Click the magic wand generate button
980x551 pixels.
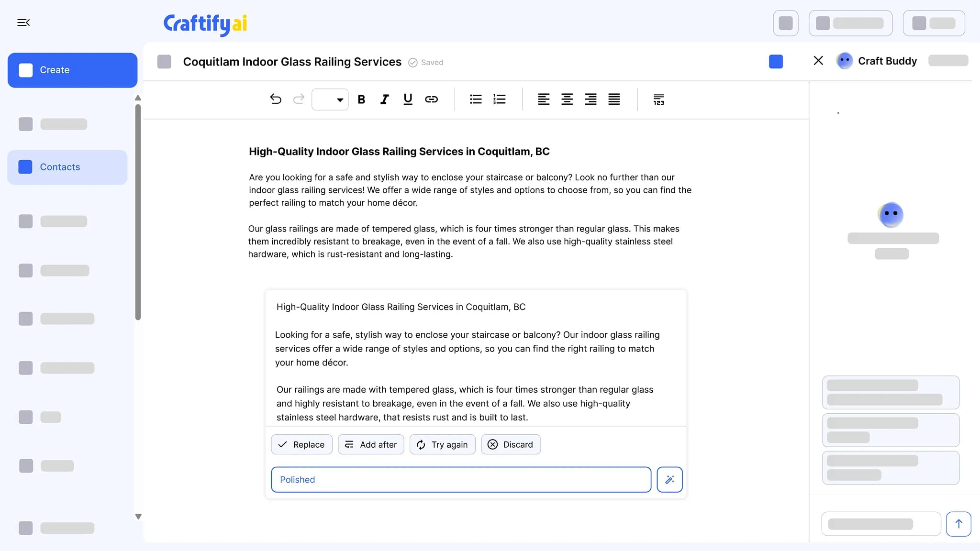pyautogui.click(x=669, y=479)
